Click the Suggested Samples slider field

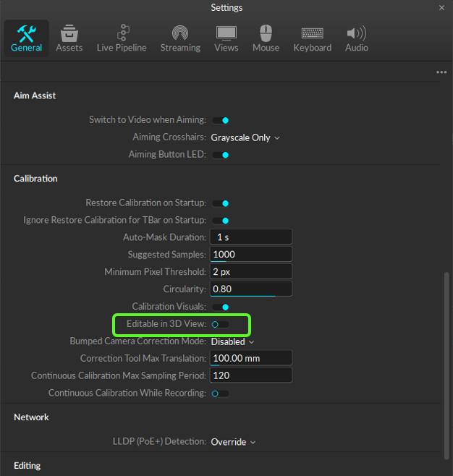pos(251,255)
